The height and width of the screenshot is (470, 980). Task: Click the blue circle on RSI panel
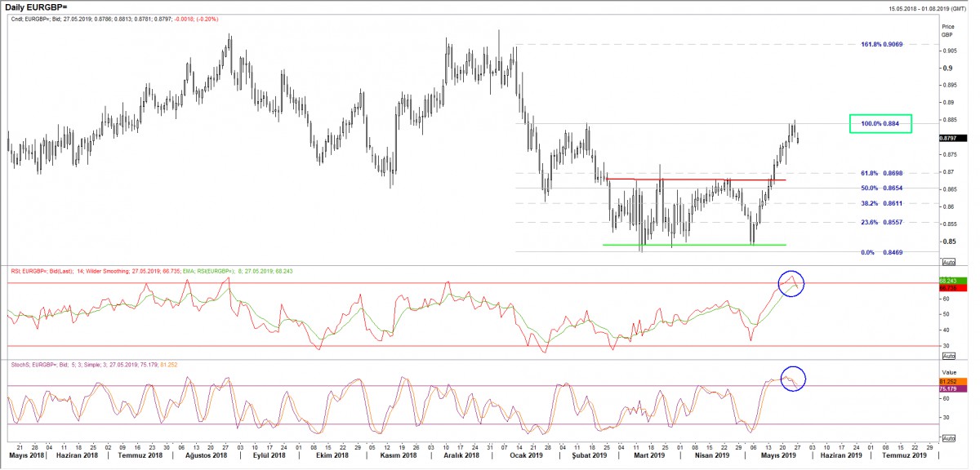pyautogui.click(x=790, y=283)
